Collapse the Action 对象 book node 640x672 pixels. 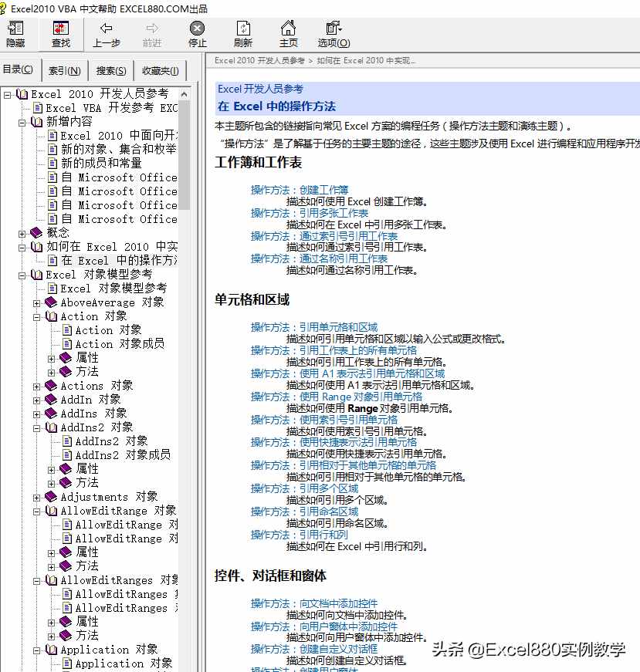(36, 317)
